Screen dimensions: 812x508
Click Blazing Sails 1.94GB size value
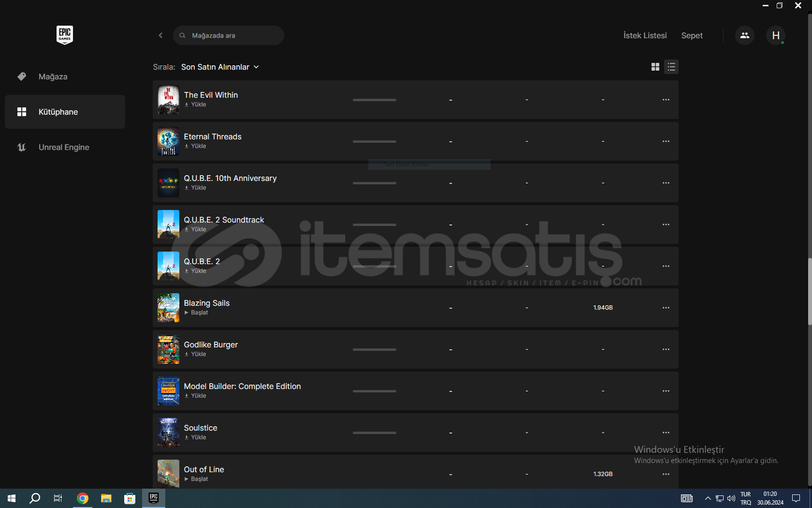coord(603,308)
